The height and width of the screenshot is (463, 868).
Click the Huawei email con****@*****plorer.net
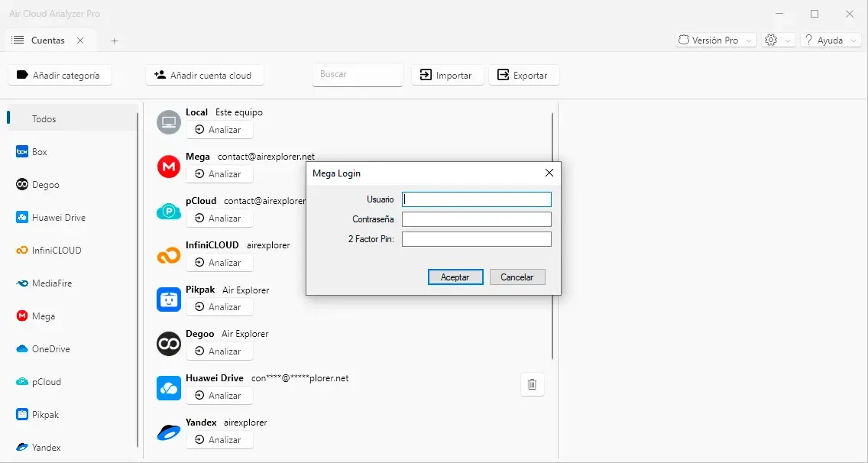tap(300, 378)
